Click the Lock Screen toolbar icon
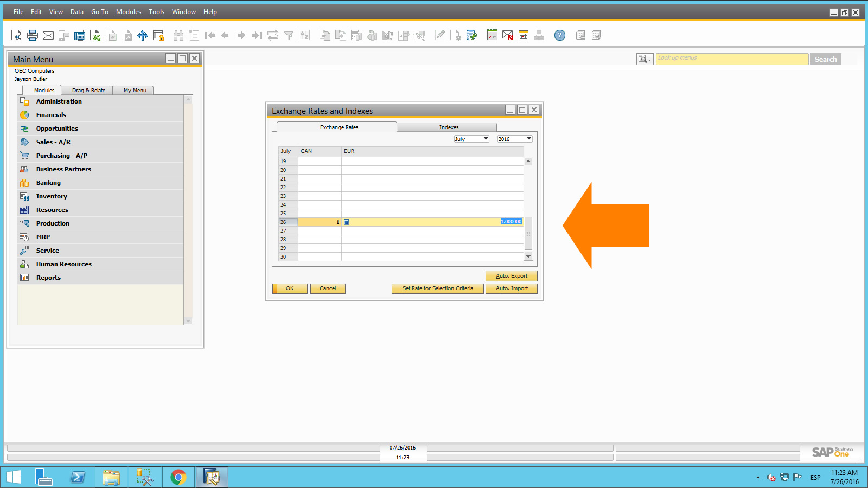 [158, 36]
